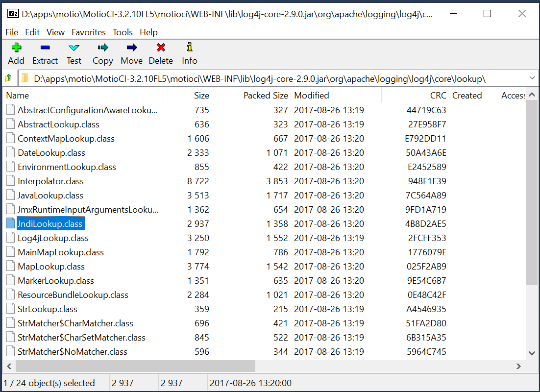This screenshot has height=392, width=540.
Task: Click file icon of StrLookup.class
Action: pyautogui.click(x=11, y=309)
